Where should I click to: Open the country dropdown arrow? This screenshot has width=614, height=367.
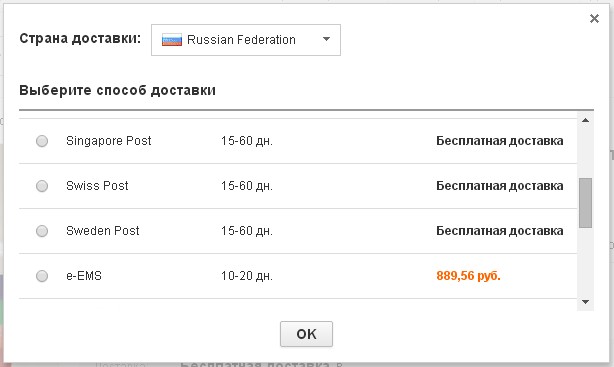pyautogui.click(x=326, y=39)
